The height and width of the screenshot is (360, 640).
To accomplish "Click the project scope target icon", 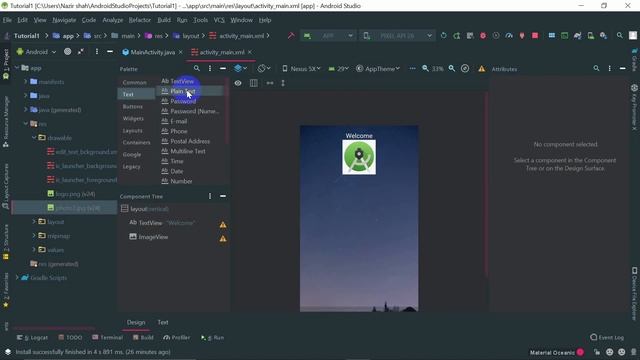I will point(67,52).
